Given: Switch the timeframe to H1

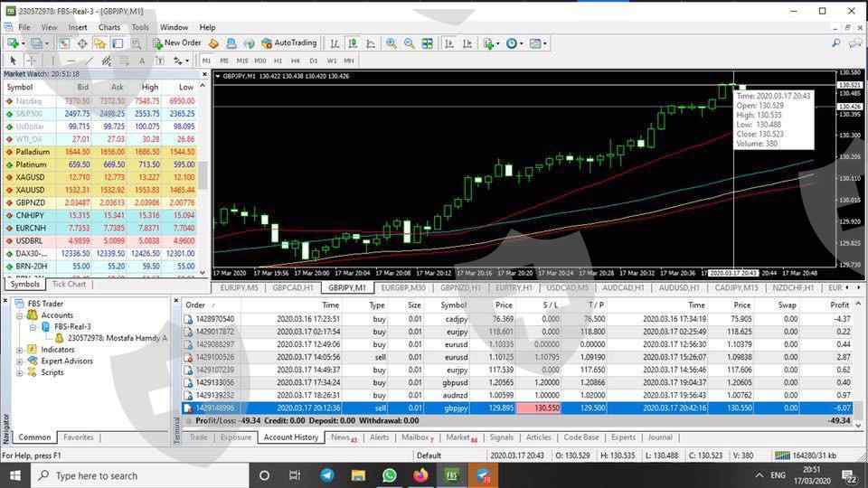Looking at the screenshot, I should pyautogui.click(x=278, y=61).
